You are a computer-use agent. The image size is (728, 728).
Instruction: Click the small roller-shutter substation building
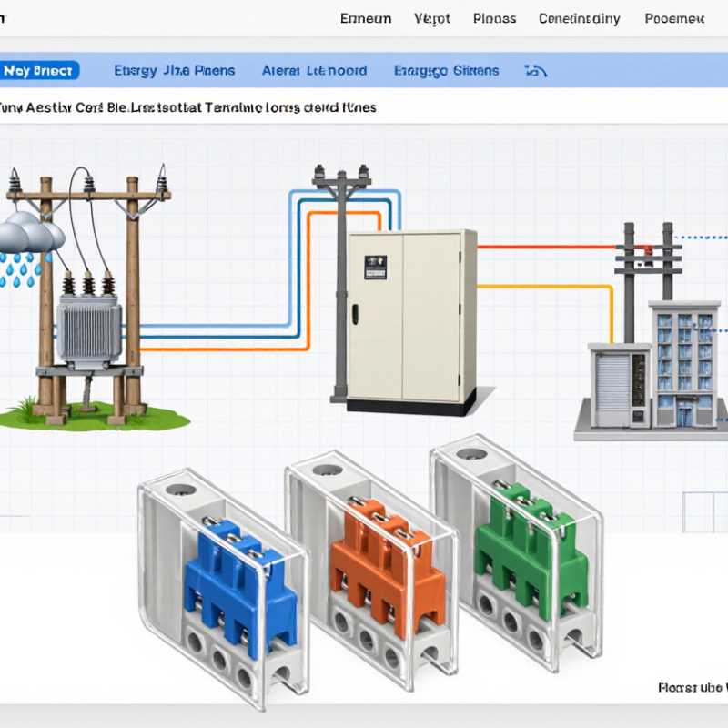(x=619, y=385)
